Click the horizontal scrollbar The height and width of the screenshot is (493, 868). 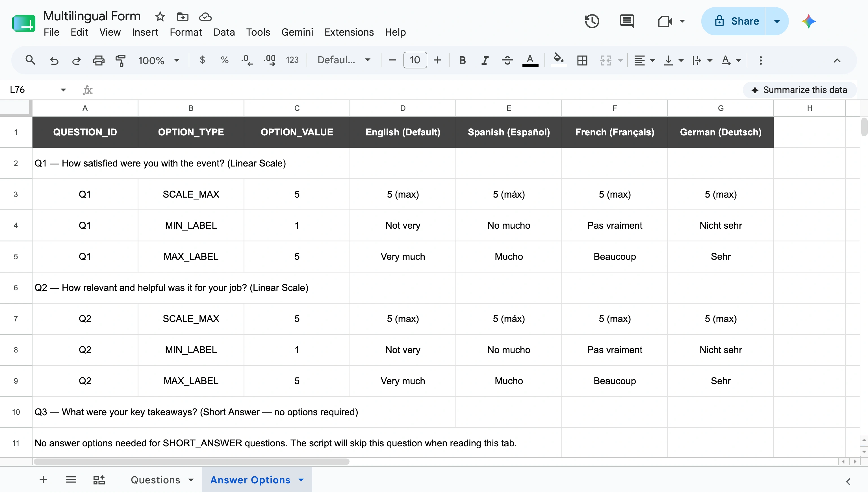pyautogui.click(x=192, y=462)
